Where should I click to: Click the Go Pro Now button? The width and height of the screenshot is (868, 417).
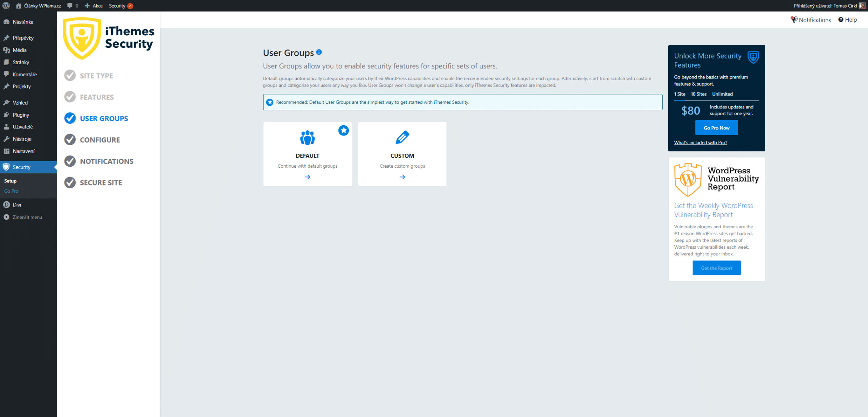(x=716, y=128)
